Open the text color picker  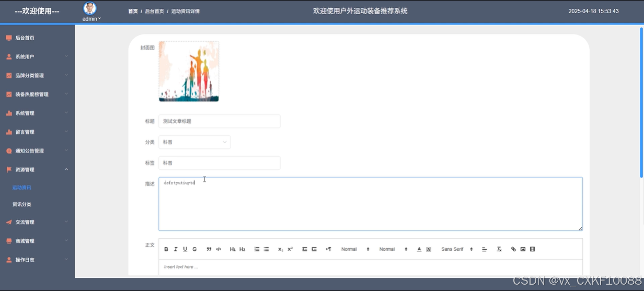419,249
